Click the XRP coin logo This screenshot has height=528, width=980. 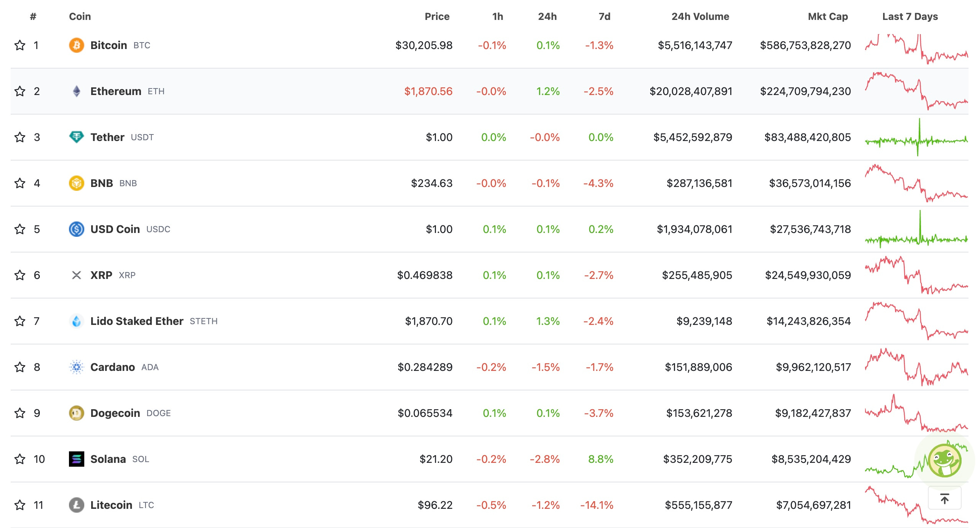click(76, 275)
